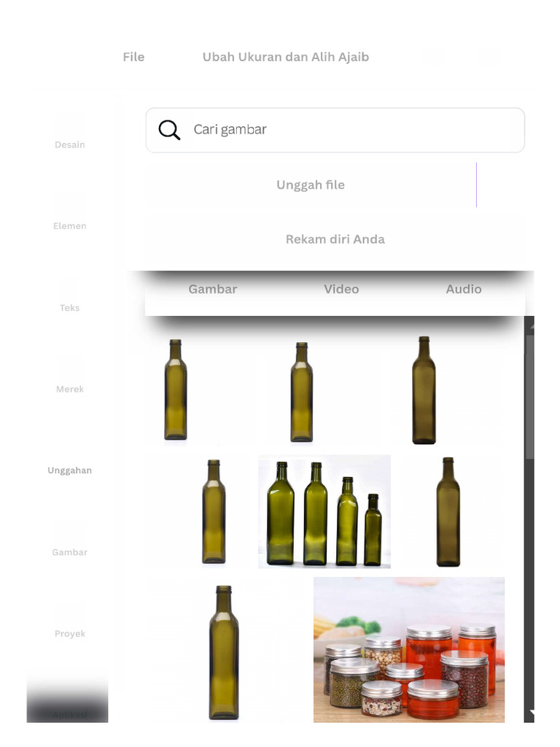Screen dimensions: 560x747
Task: Open the File menu
Action: 133,57
